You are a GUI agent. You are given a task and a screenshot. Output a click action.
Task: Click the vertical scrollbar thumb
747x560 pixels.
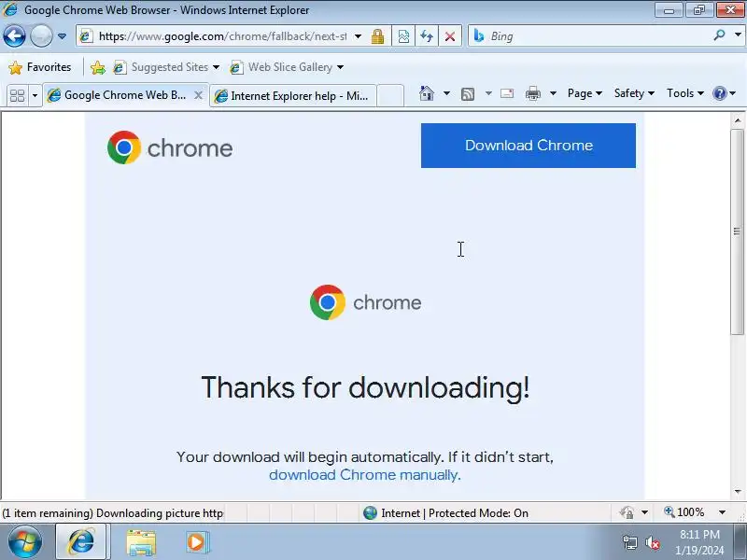pyautogui.click(x=737, y=231)
